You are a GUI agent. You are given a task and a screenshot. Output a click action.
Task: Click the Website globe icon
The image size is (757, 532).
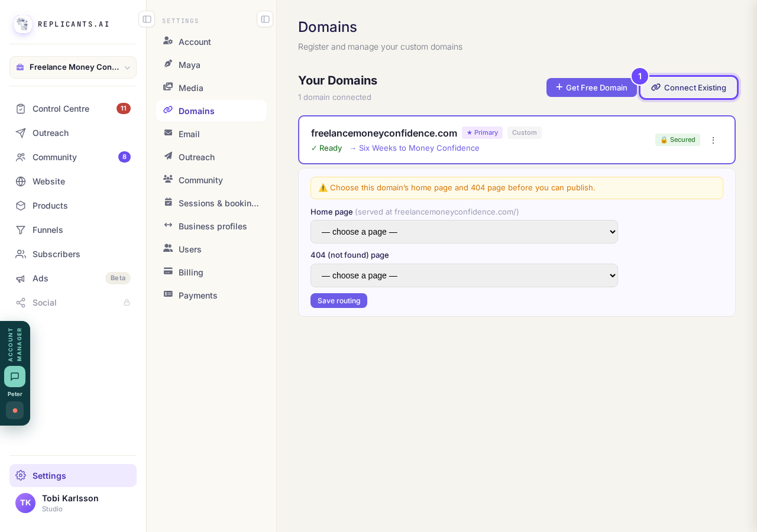[x=21, y=181]
